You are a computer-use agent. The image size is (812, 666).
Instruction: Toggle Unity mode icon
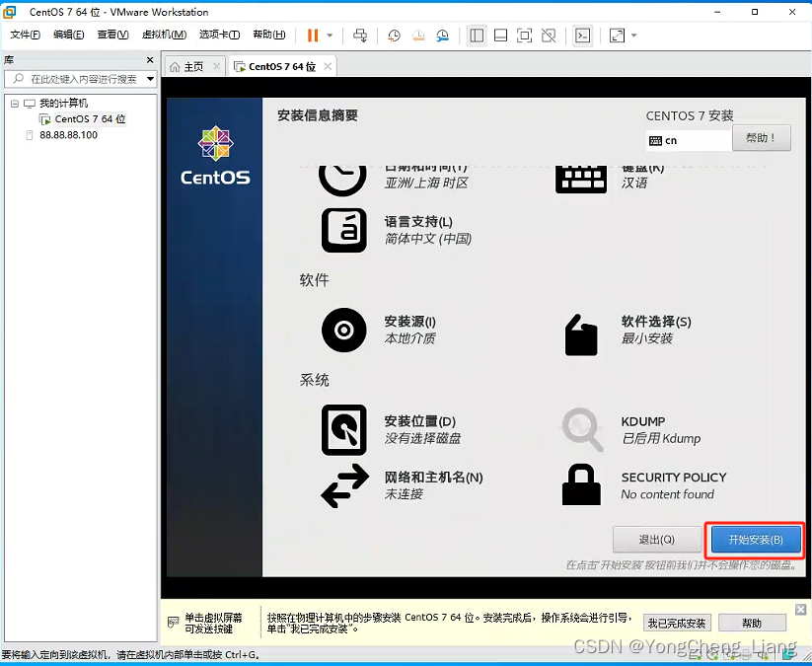click(549, 36)
